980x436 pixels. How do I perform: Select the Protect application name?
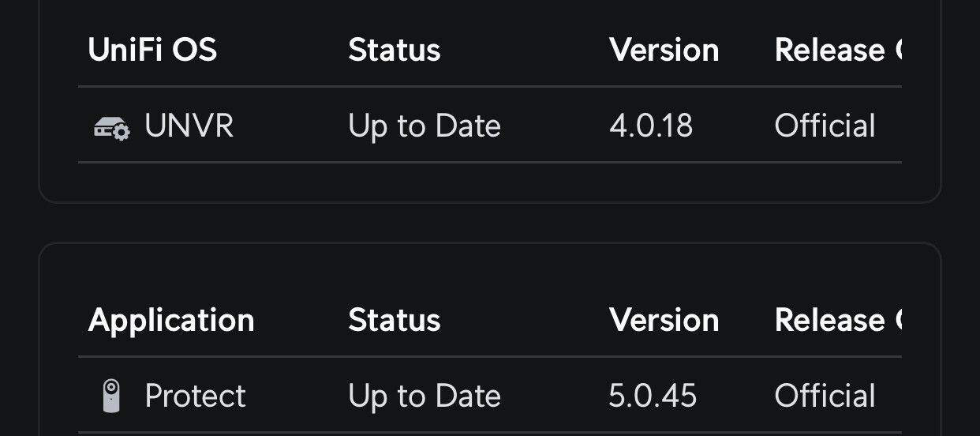pyautogui.click(x=195, y=396)
